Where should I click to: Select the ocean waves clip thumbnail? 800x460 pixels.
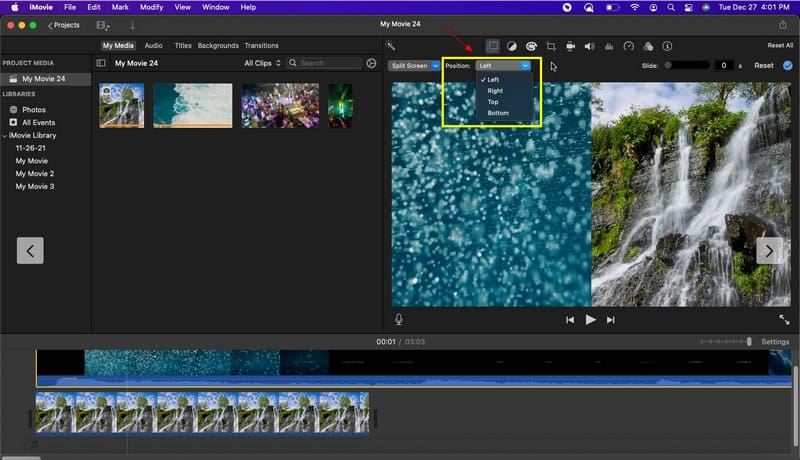pos(193,106)
